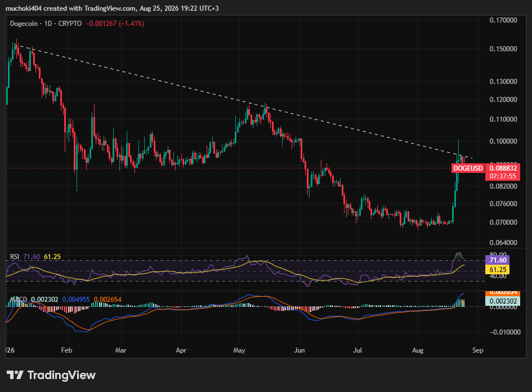Click the Feb label on time axis
The image size is (532, 392).
click(x=66, y=350)
